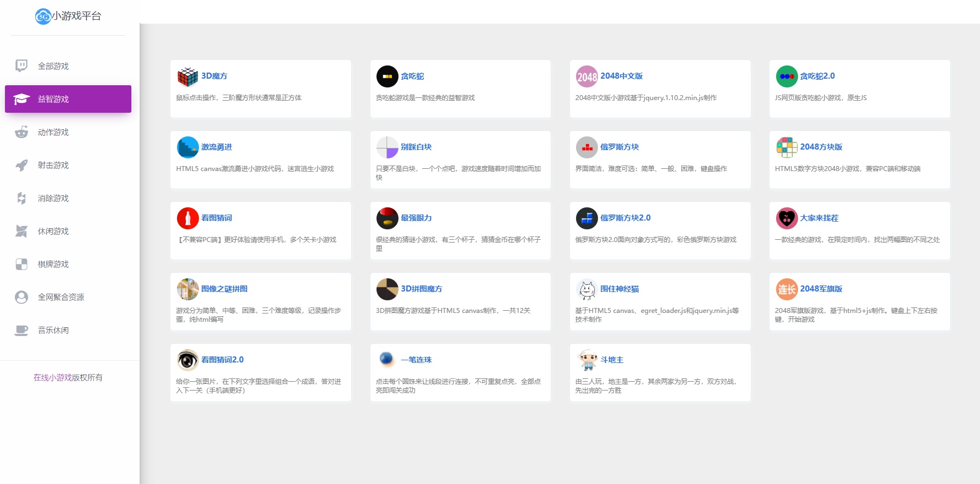Click the 3D魔方 Rubik's cube icon
The image size is (980, 484).
pos(187,76)
